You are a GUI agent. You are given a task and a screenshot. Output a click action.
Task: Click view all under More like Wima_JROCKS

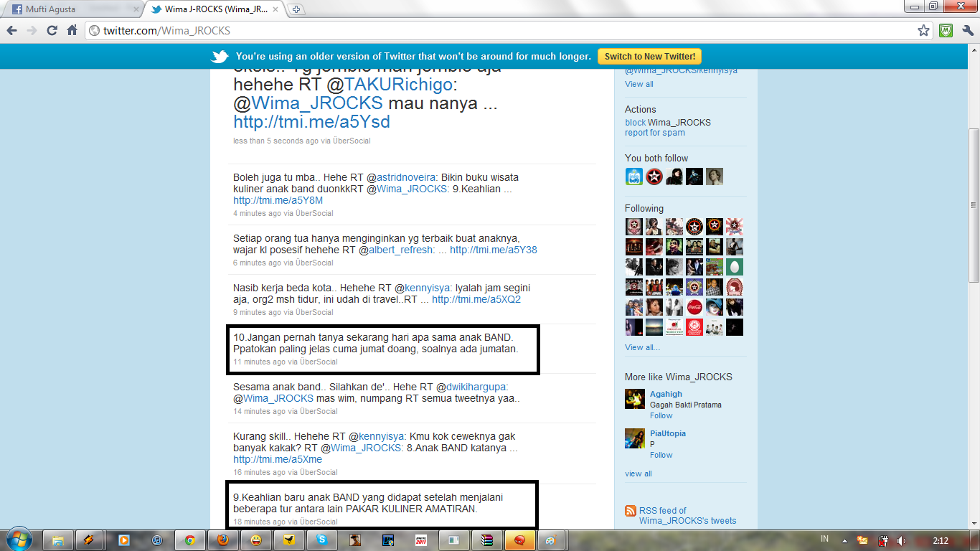(639, 474)
